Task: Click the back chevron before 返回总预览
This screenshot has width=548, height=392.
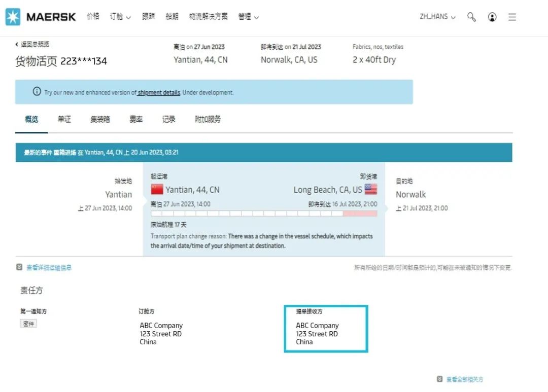Action: [x=16, y=44]
